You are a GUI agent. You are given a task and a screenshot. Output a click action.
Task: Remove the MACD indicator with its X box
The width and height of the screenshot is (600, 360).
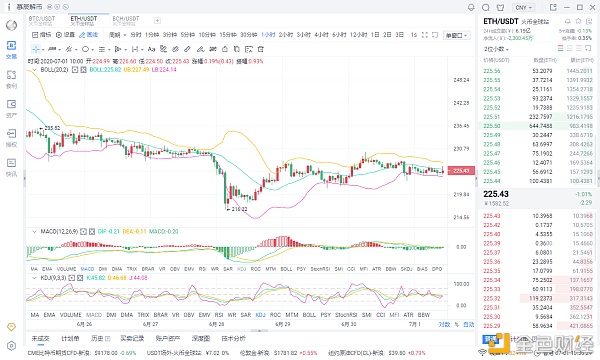[92, 231]
